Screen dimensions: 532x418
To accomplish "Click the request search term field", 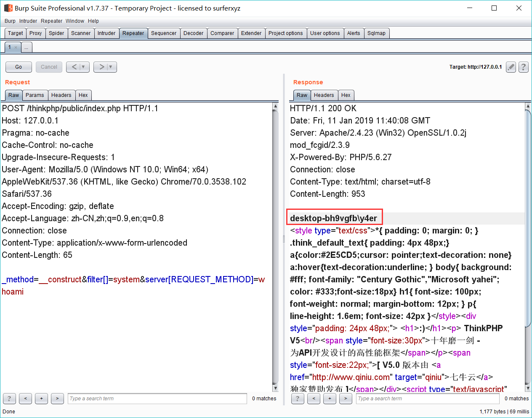I will click(157, 398).
